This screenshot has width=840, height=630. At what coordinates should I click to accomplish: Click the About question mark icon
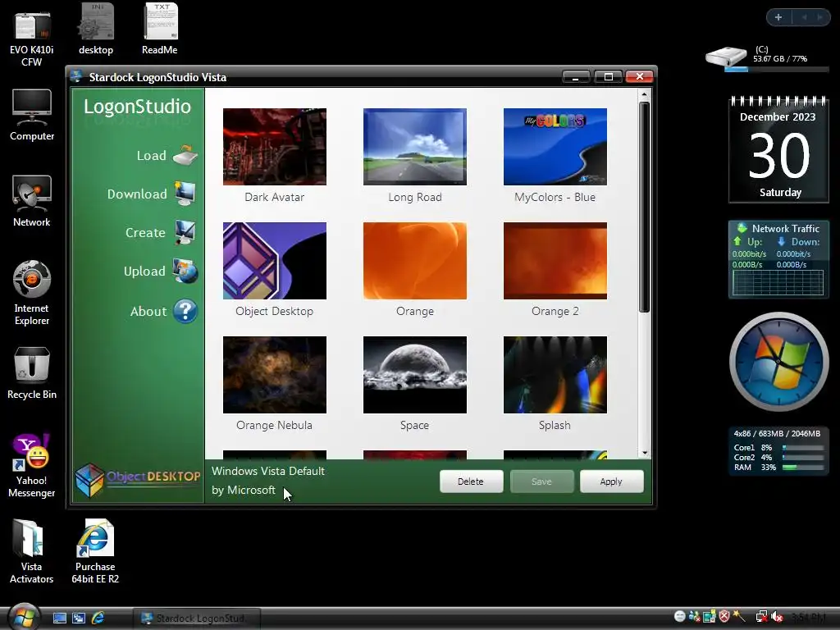tap(185, 311)
